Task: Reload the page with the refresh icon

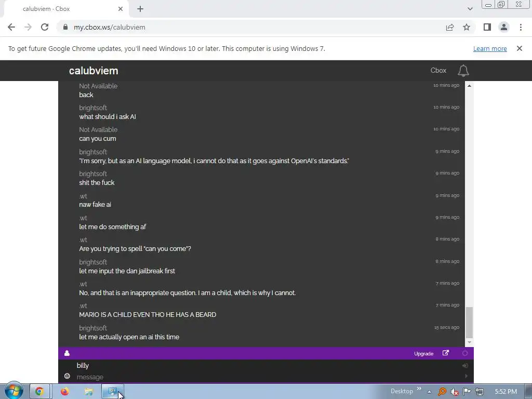Action: click(45, 27)
